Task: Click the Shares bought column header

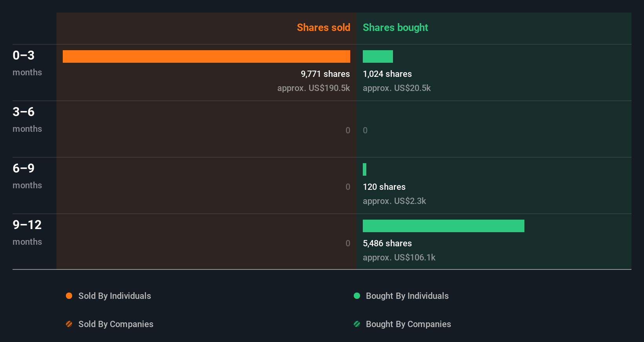Action: [x=395, y=27]
